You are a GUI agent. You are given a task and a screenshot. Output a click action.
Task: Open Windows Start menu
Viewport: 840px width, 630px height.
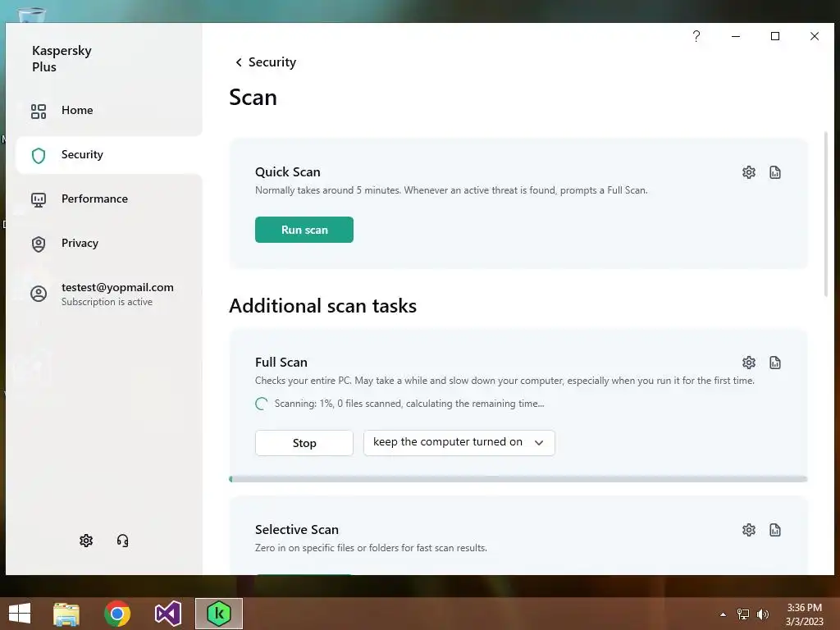click(20, 614)
